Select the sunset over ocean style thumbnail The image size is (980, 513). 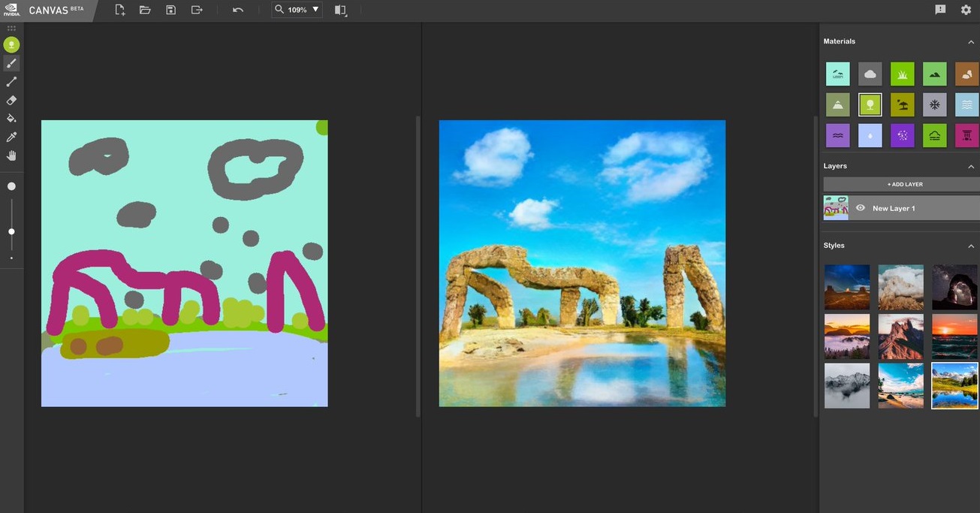[954, 336]
